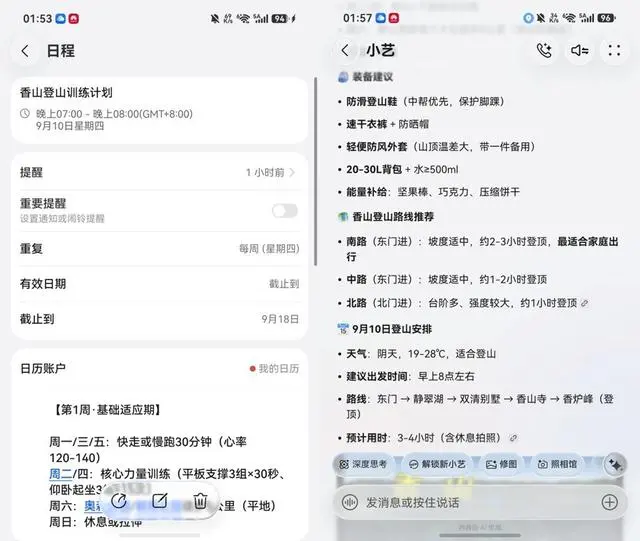The width and height of the screenshot is (640, 541).
Task: Tap the link icon after 北路 route line
Action: [584, 303]
